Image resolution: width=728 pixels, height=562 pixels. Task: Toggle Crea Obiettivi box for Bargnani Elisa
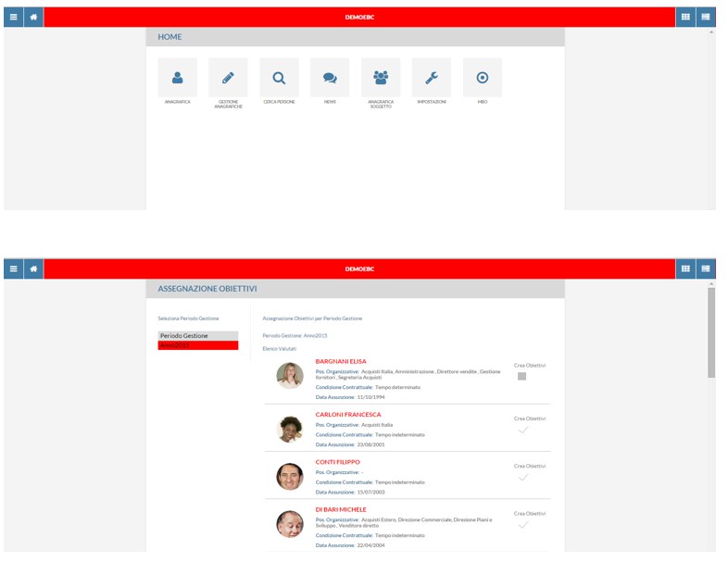pyautogui.click(x=521, y=377)
